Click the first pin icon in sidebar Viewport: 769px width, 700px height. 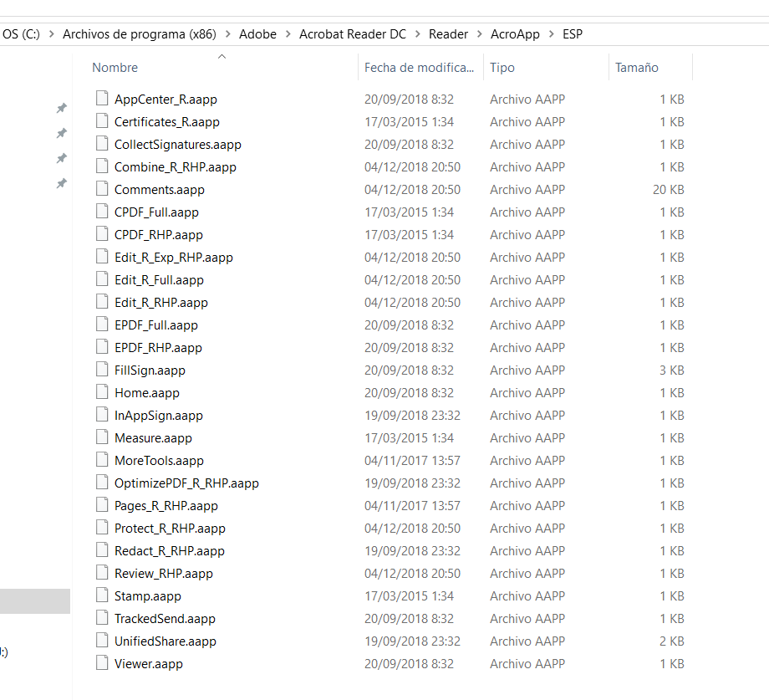(61, 108)
